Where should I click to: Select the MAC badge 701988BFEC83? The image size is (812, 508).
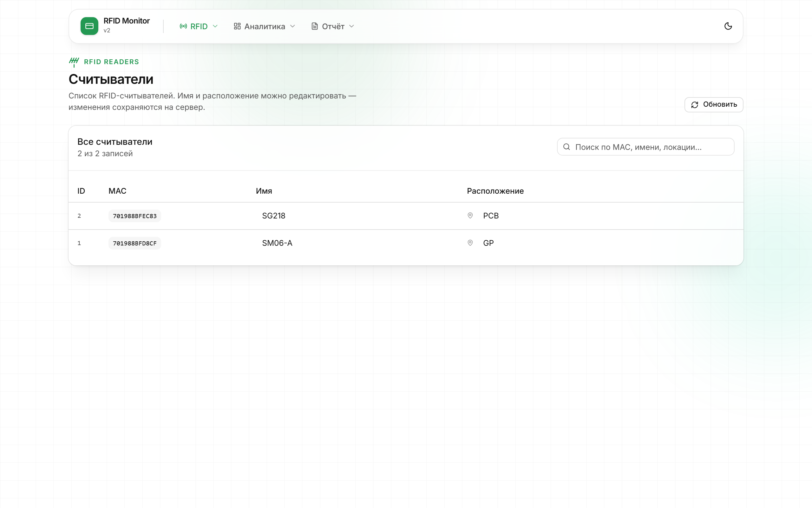click(134, 216)
